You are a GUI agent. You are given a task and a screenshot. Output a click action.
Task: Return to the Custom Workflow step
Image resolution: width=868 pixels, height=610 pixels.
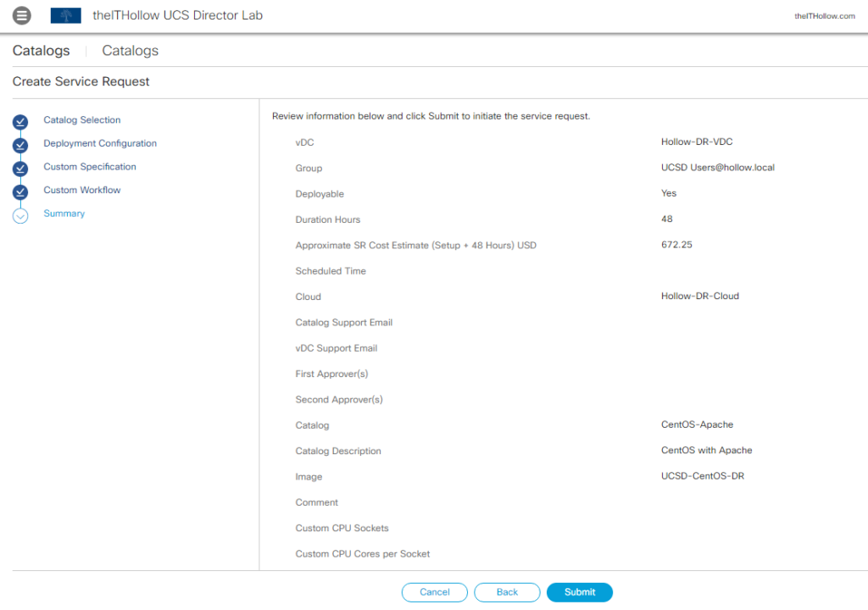click(81, 190)
